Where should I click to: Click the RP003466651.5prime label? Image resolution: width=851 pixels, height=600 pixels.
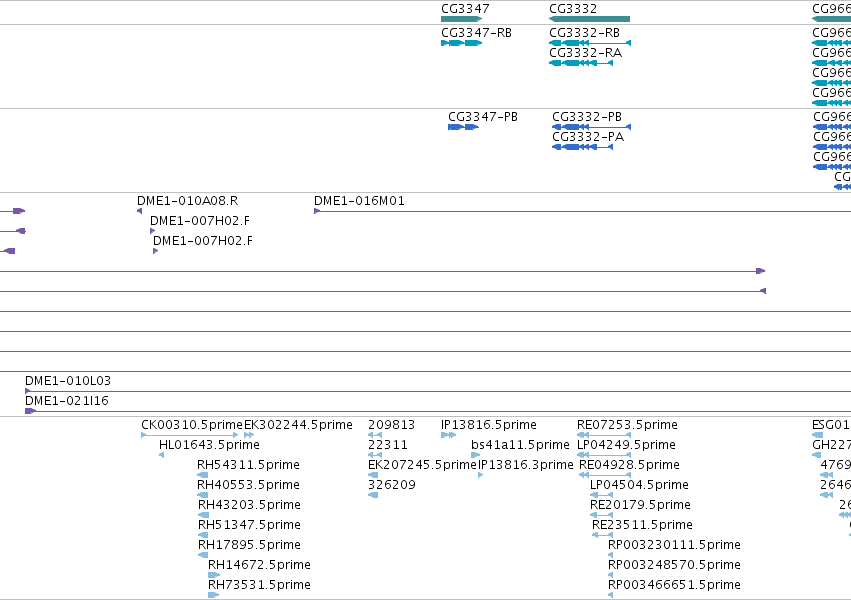click(675, 585)
